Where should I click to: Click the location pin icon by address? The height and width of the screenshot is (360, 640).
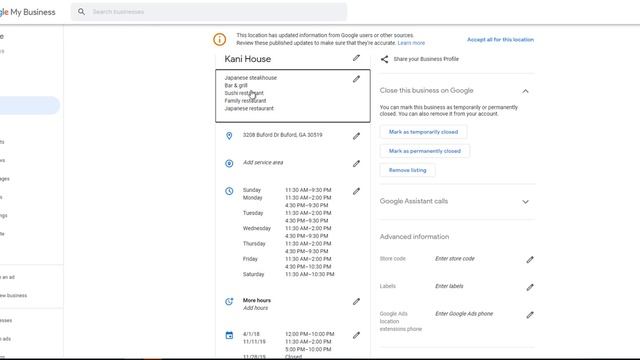229,136
